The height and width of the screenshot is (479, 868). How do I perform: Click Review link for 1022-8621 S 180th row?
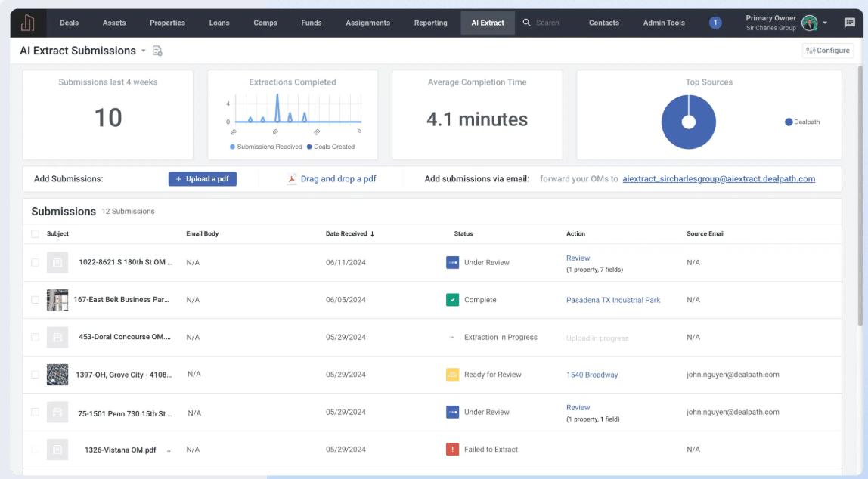pos(578,258)
